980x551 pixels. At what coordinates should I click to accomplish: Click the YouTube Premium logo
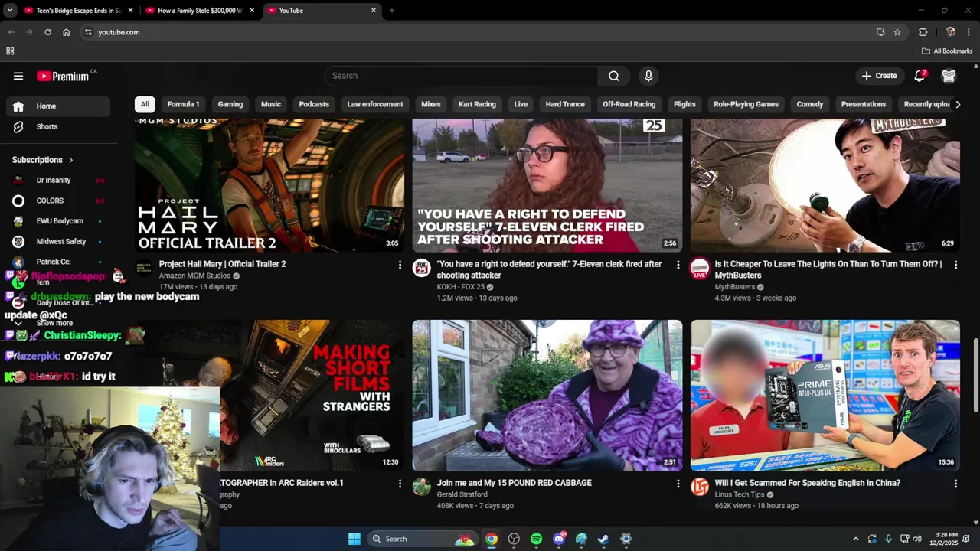click(x=63, y=76)
